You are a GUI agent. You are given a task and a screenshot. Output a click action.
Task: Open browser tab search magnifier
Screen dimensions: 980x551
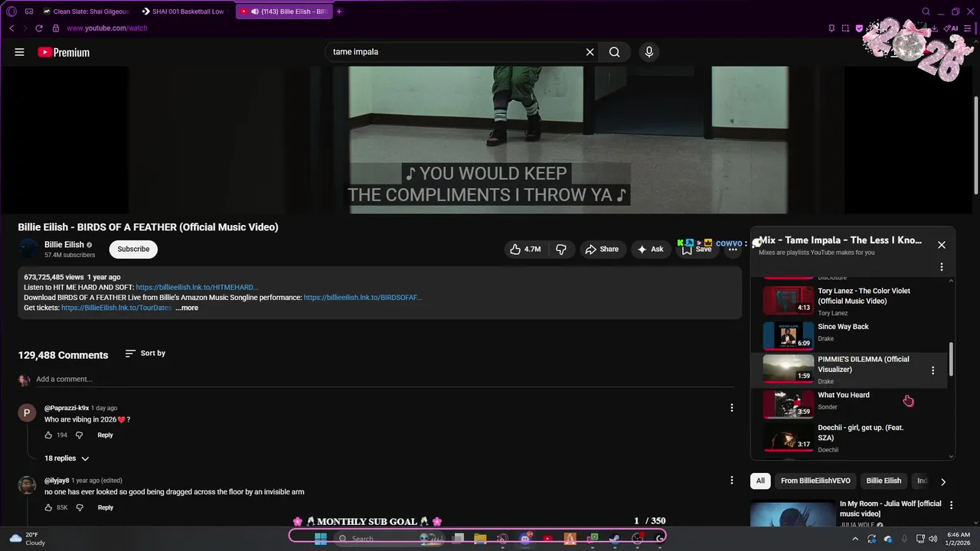click(926, 11)
